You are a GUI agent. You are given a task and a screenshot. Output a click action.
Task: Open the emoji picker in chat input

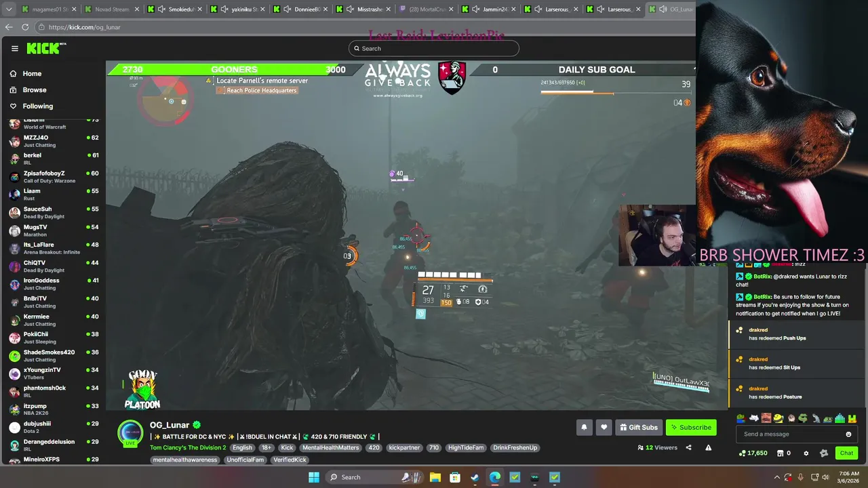coord(848,434)
